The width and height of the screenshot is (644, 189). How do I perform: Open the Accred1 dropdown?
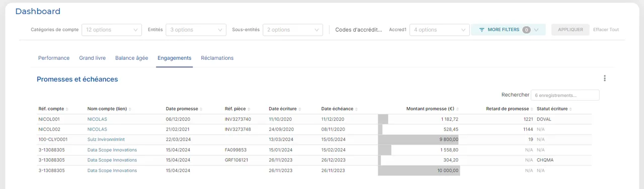pyautogui.click(x=439, y=30)
